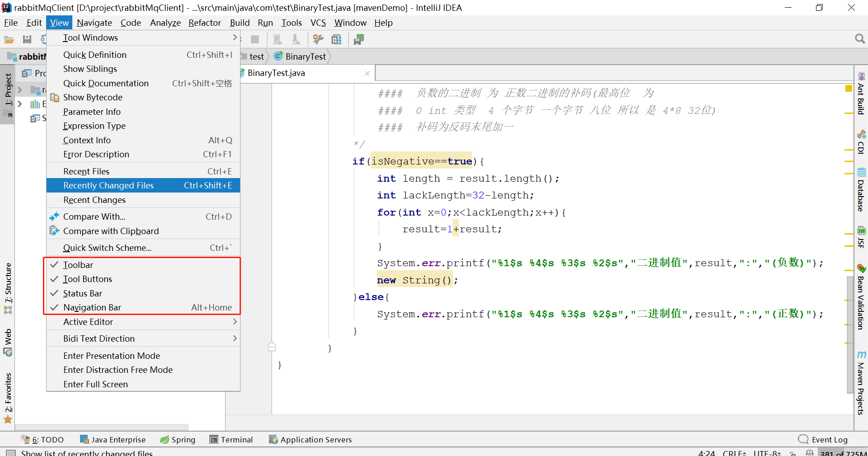The image size is (868, 456).
Task: Open the Structure tool window stripe button
Action: (x=8, y=288)
